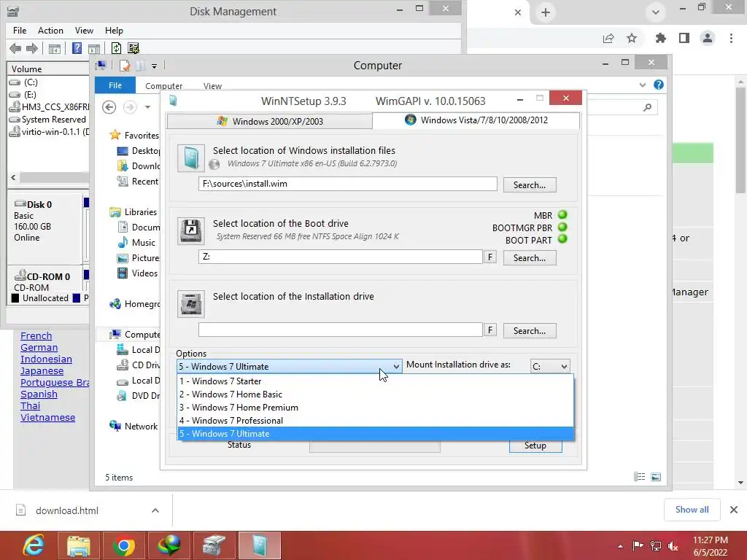Click the Installation drive hard disk icon
The width and height of the screenshot is (747, 560).
click(x=191, y=304)
